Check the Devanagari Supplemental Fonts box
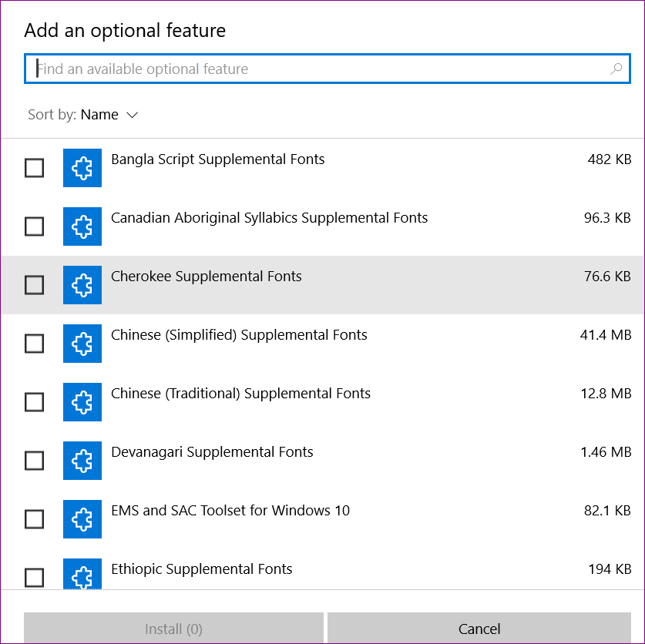Screen dimensions: 645x644 [x=34, y=461]
